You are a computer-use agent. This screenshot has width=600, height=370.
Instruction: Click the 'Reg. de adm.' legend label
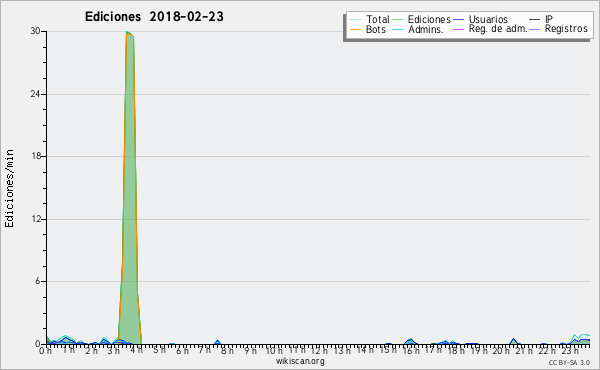point(498,29)
